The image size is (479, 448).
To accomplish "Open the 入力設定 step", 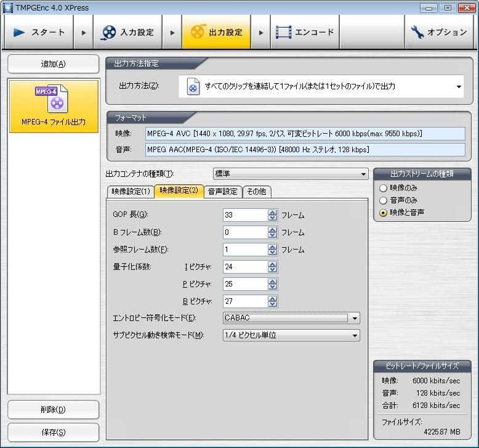I will 127,33.
